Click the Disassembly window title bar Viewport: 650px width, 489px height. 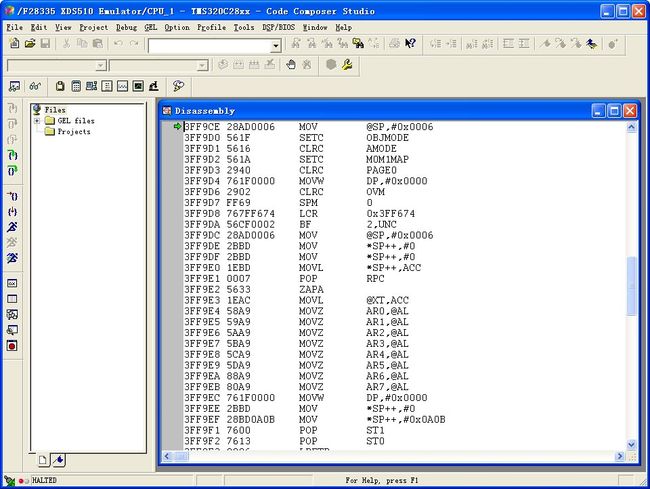(375, 111)
